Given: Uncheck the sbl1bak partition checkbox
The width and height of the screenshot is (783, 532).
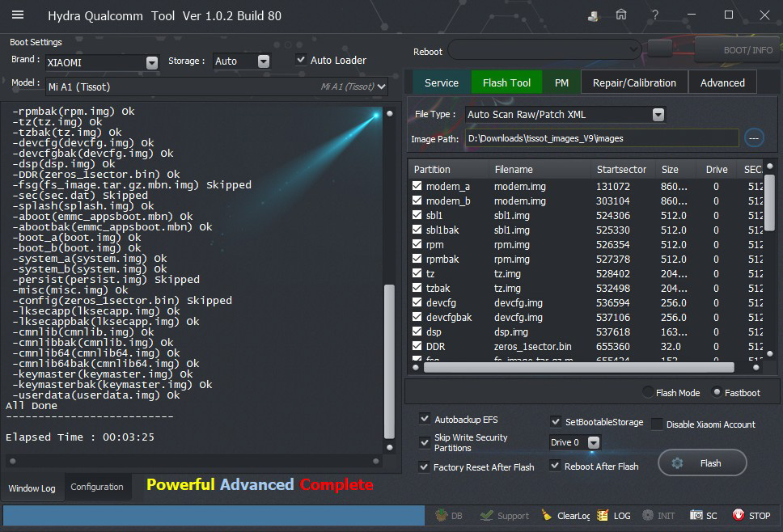Looking at the screenshot, I should coord(417,229).
